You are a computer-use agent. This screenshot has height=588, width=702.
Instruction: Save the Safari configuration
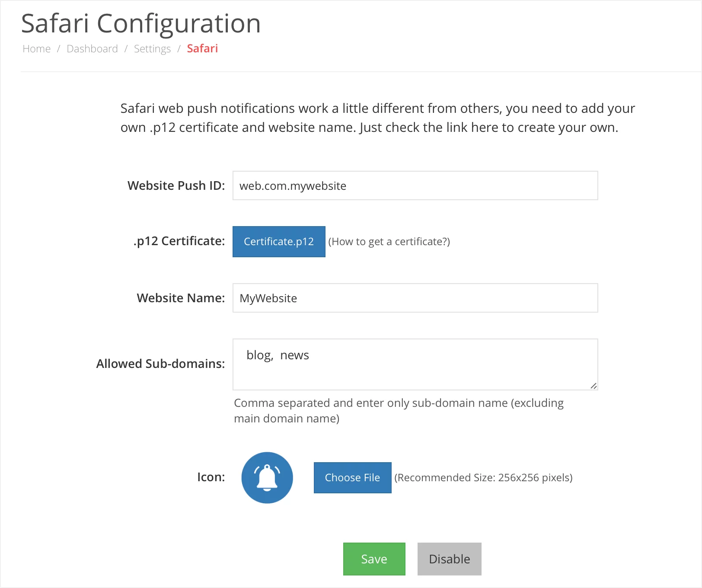point(374,559)
